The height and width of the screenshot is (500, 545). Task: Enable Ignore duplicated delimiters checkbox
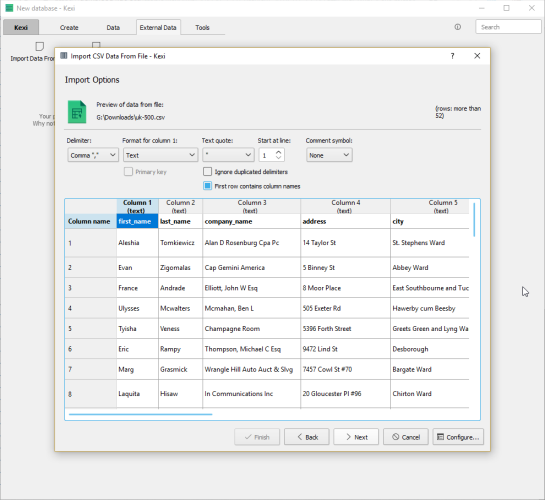tap(207, 172)
